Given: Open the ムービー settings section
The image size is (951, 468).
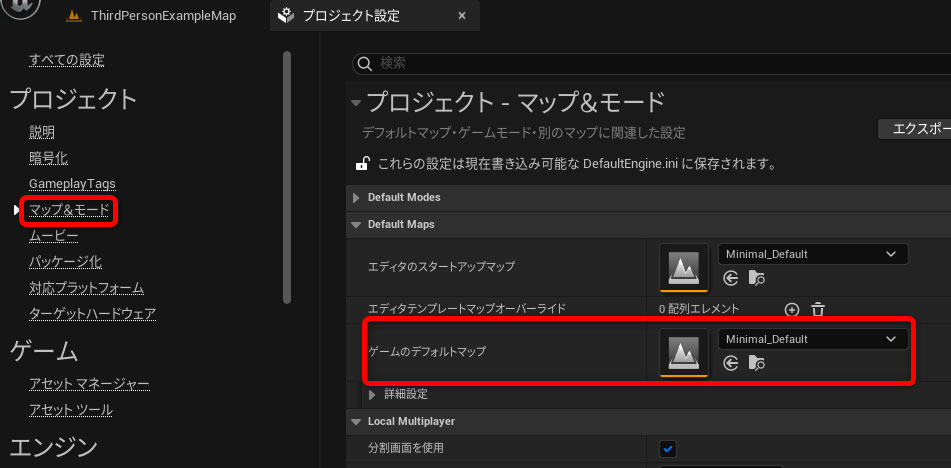Looking at the screenshot, I should coord(53,236).
